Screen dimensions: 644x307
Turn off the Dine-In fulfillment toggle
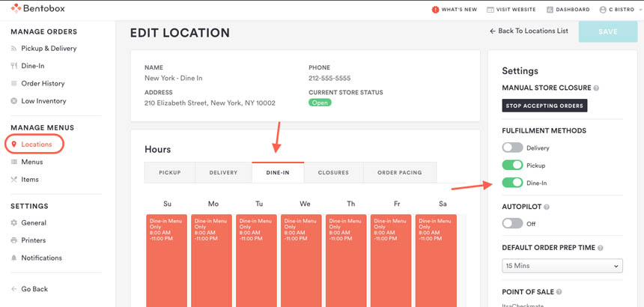[x=512, y=183]
